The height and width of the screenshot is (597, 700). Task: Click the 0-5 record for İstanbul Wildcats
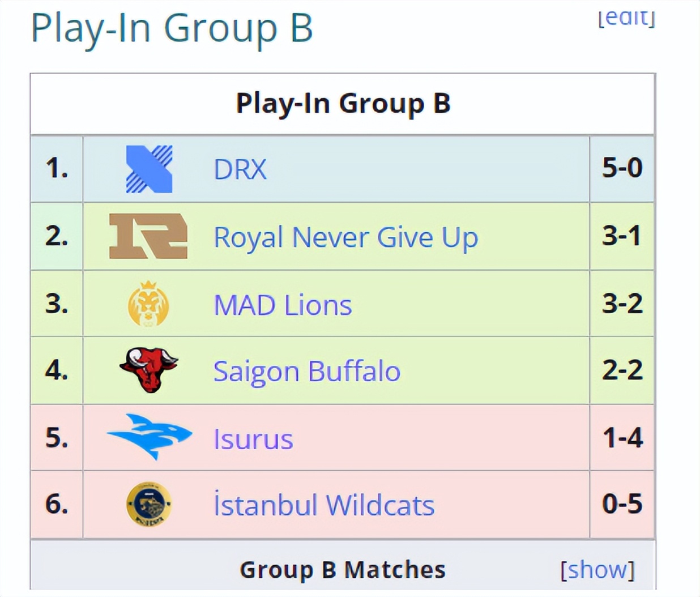point(622,504)
